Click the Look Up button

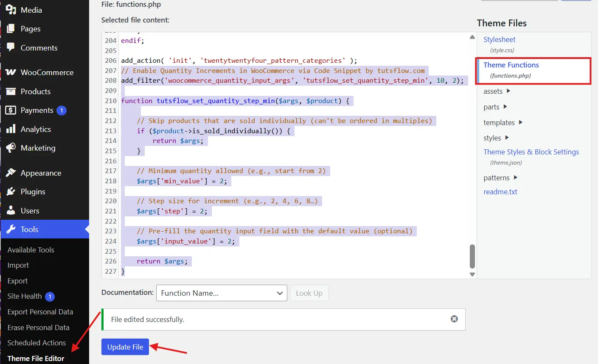[309, 293]
